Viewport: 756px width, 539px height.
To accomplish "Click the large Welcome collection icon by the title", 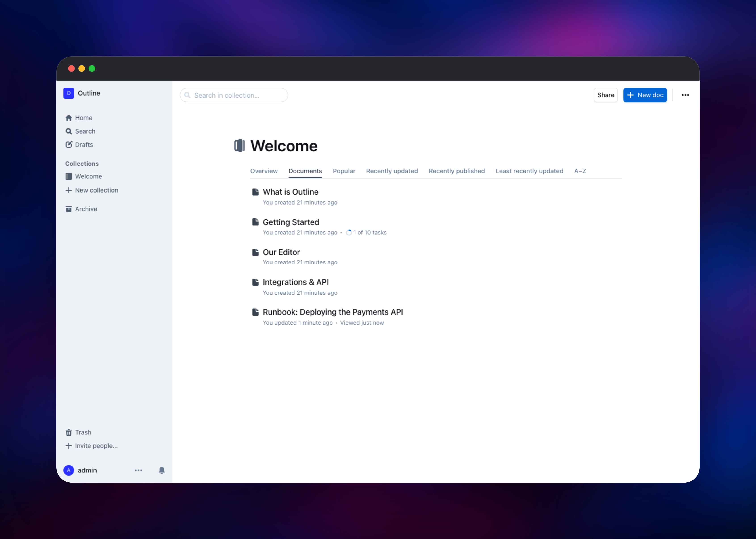I will [x=239, y=145].
